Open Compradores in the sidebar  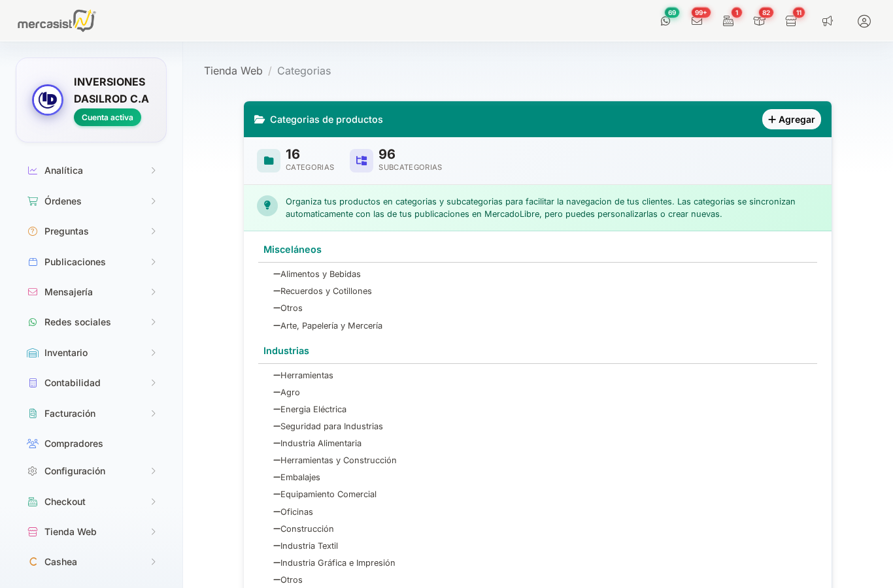(x=73, y=444)
